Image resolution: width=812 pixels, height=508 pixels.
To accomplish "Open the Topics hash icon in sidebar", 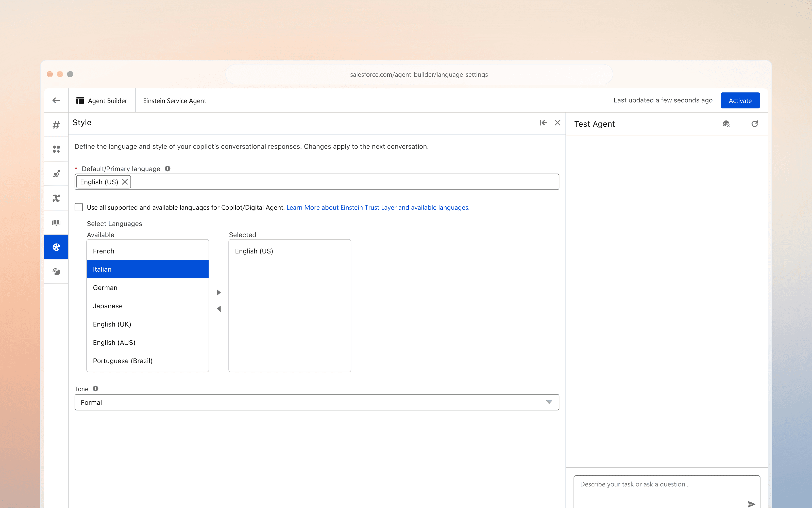I will click(x=56, y=125).
